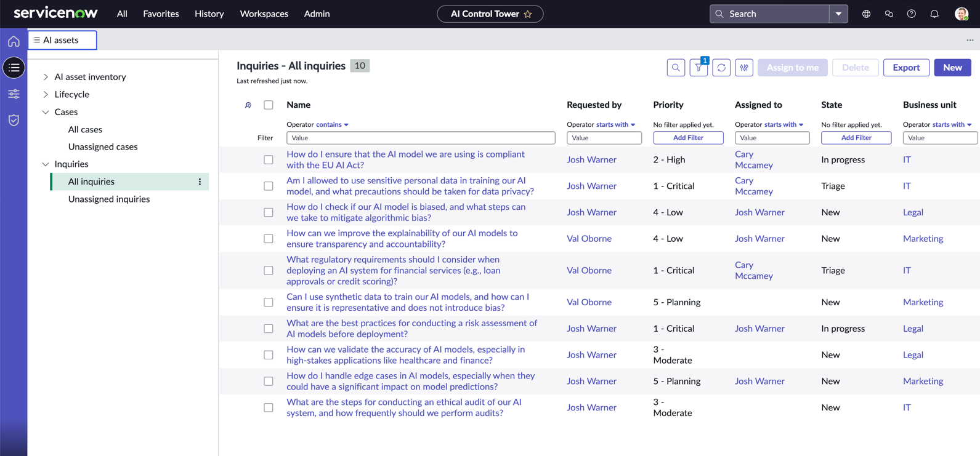Open the All cases tree item
Image resolution: width=980 pixels, height=456 pixels.
click(x=85, y=130)
